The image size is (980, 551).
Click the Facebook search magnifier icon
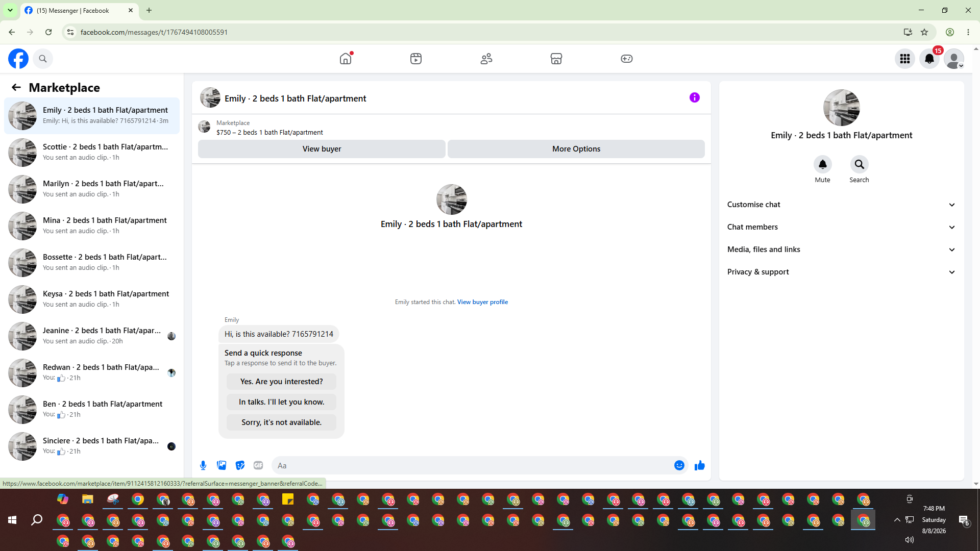pos(43,59)
